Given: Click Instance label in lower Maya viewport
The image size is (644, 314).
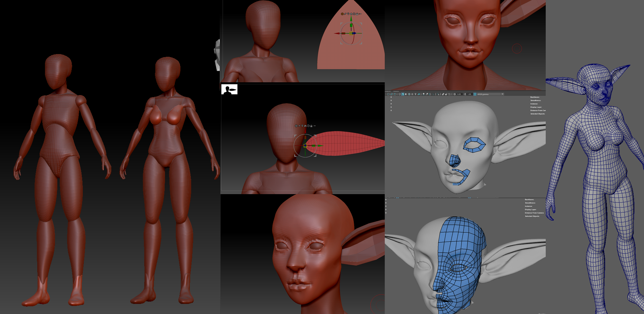Looking at the screenshot, I should (529, 206).
